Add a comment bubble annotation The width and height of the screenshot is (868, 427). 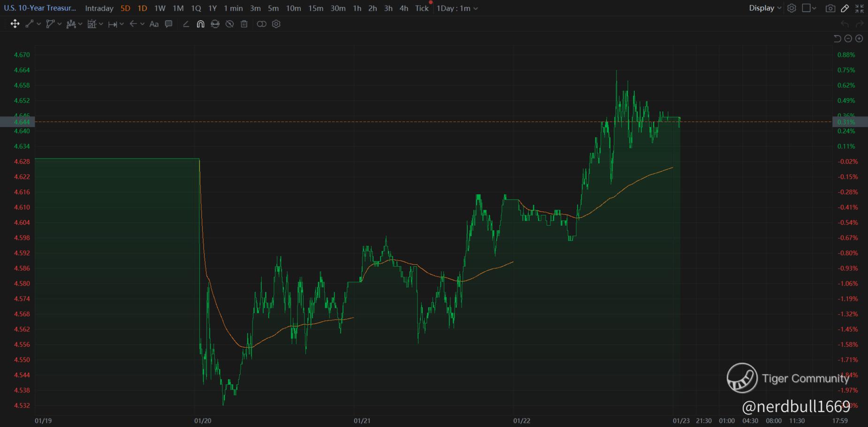169,24
